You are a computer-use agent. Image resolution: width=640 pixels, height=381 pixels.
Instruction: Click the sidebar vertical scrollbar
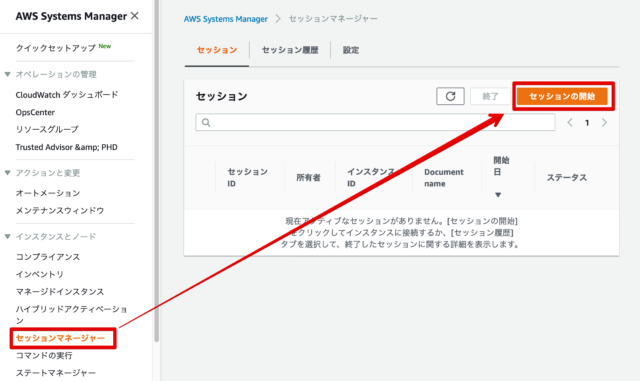tap(156, 172)
